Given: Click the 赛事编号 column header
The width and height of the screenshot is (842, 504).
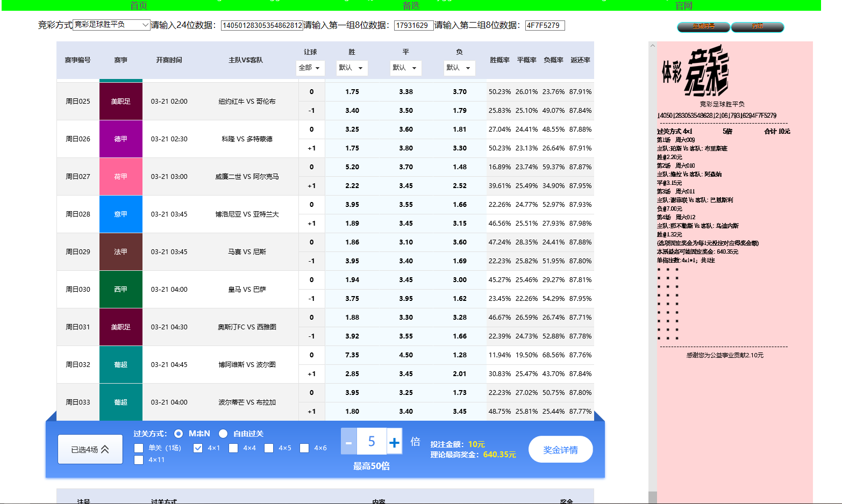Looking at the screenshot, I should click(78, 60).
